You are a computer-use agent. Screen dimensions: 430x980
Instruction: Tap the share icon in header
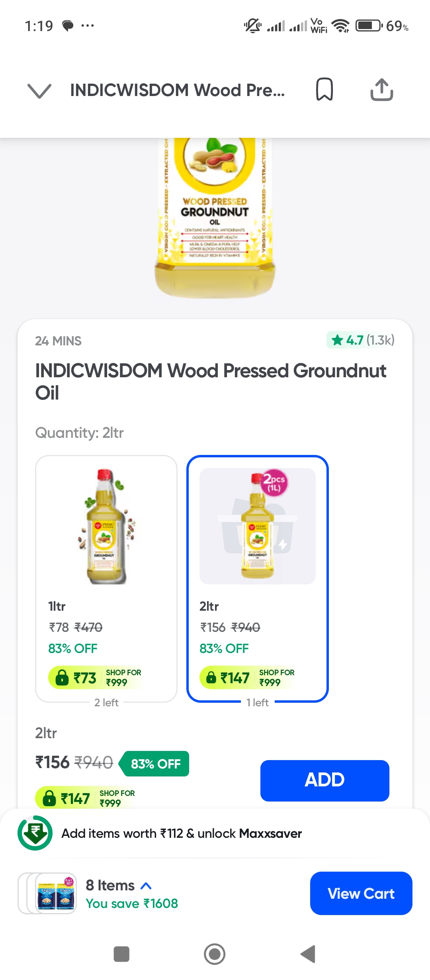point(381,89)
